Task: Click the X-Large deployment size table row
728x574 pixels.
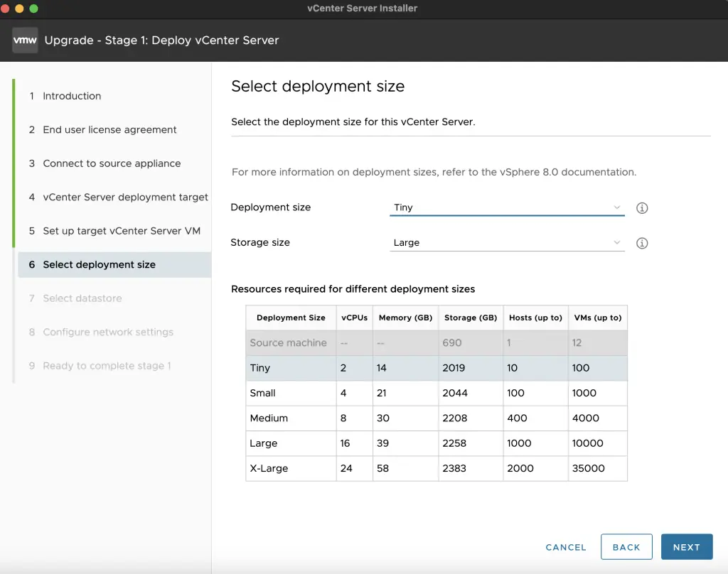Action: pos(290,468)
